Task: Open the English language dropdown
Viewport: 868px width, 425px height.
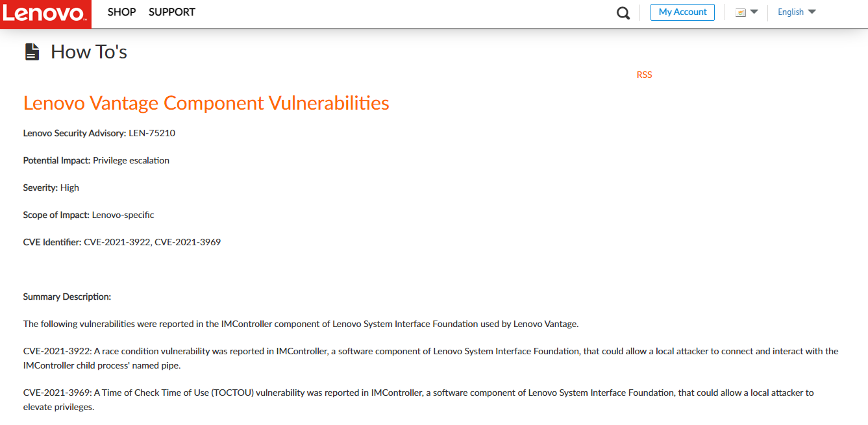Action: (797, 12)
